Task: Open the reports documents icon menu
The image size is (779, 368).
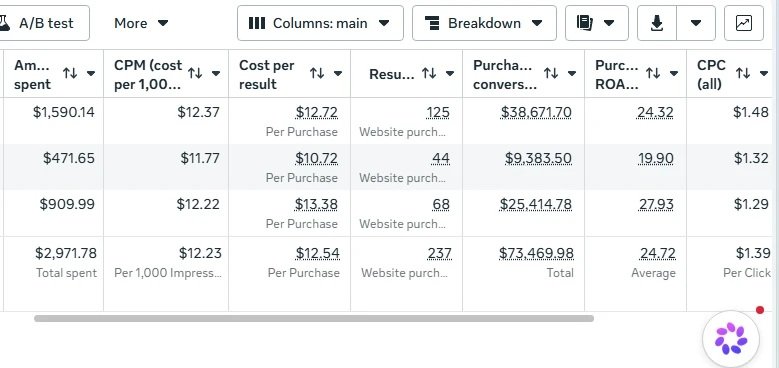Action: pyautogui.click(x=597, y=23)
